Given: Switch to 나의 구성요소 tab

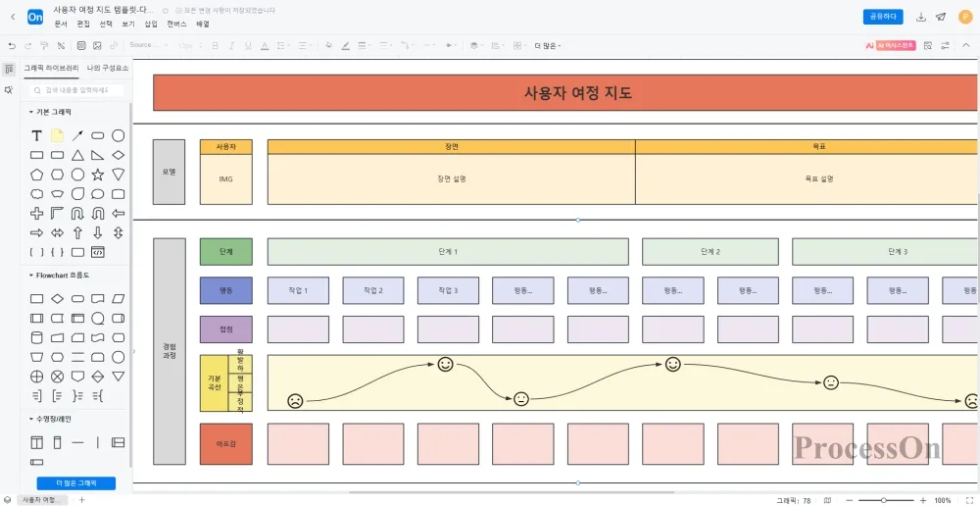Looking at the screenshot, I should point(107,69).
